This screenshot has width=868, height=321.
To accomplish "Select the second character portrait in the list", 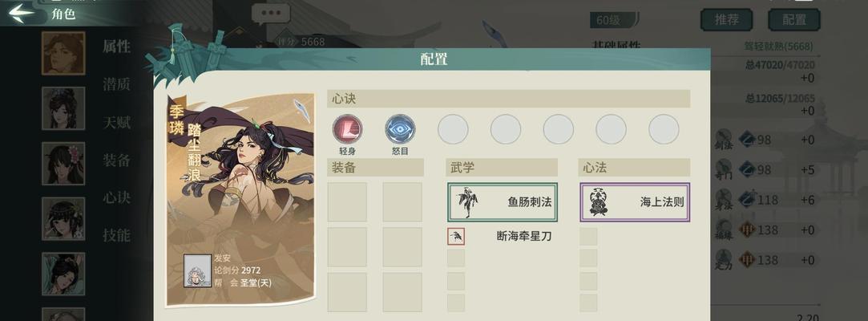I will click(63, 108).
